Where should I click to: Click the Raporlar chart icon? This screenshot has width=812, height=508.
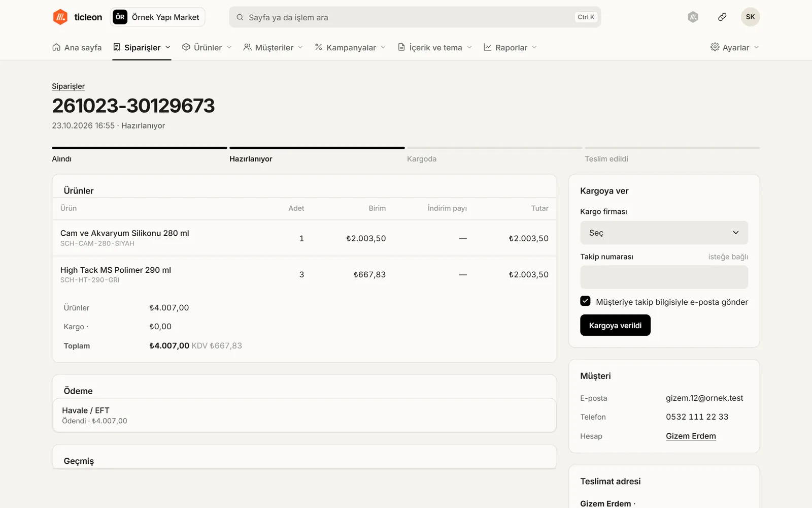pos(487,47)
